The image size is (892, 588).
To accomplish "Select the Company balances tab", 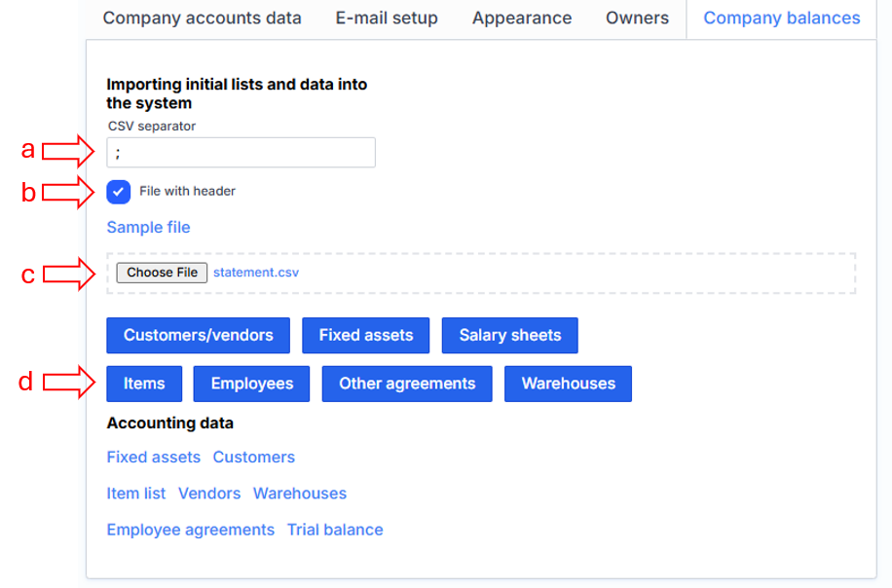I will tap(782, 18).
